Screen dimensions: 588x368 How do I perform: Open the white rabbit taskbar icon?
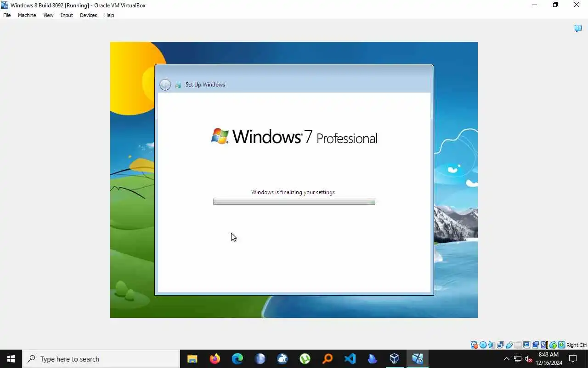[282, 359]
